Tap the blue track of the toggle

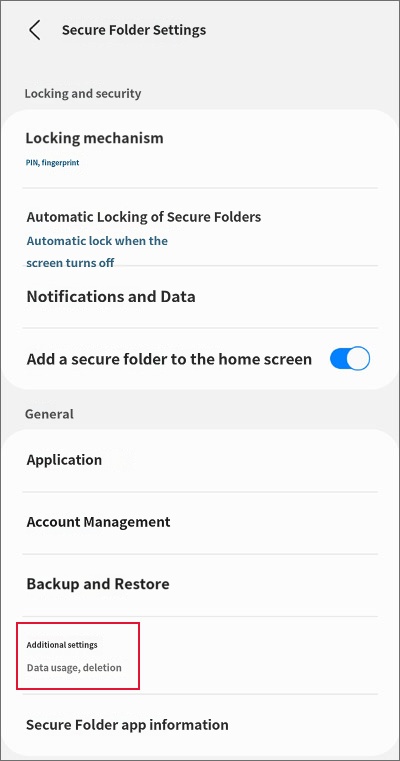[x=339, y=359]
